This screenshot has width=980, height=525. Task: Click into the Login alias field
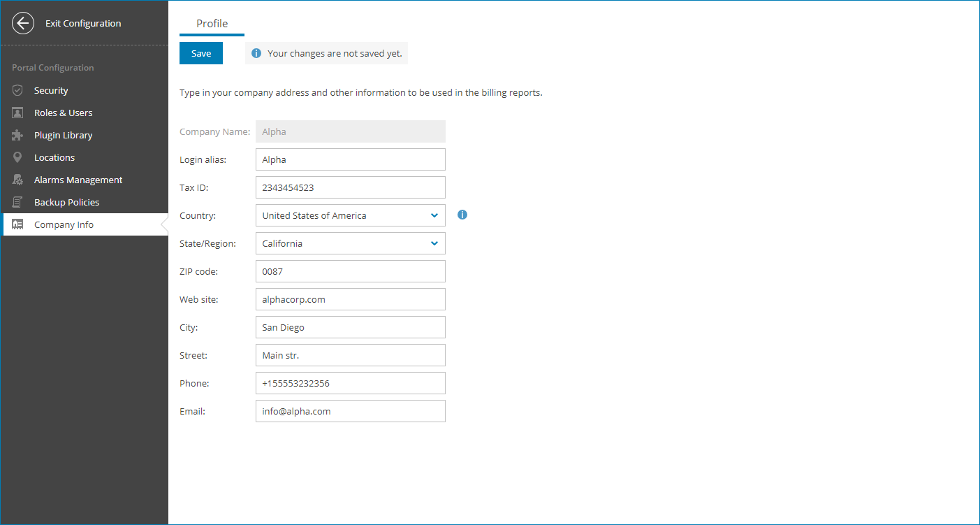(350, 159)
